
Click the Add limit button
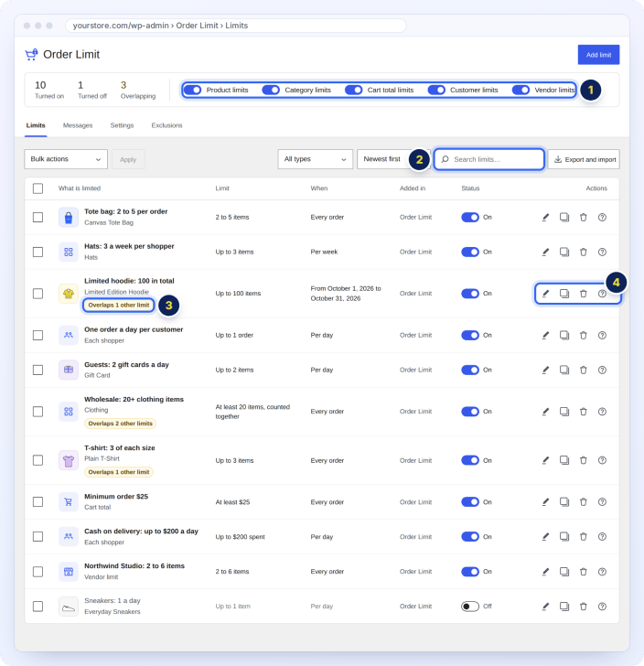pos(598,55)
